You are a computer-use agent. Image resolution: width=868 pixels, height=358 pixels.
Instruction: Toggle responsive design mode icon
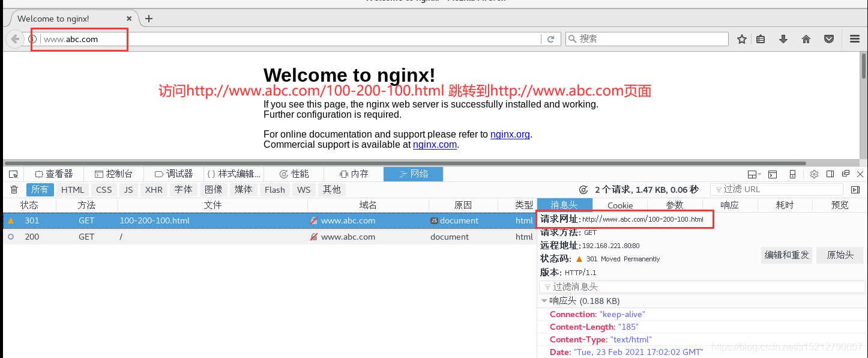792,174
